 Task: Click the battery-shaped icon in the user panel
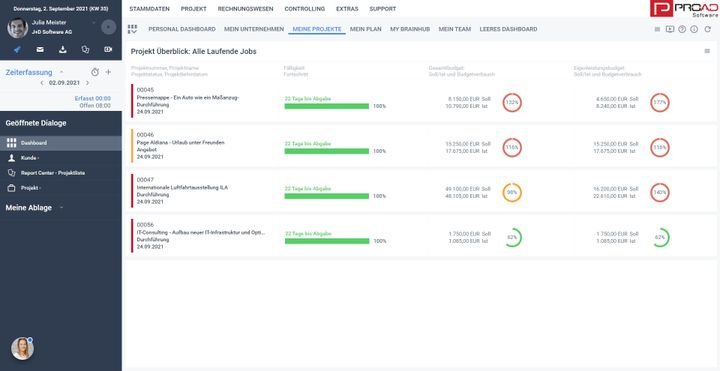click(108, 50)
